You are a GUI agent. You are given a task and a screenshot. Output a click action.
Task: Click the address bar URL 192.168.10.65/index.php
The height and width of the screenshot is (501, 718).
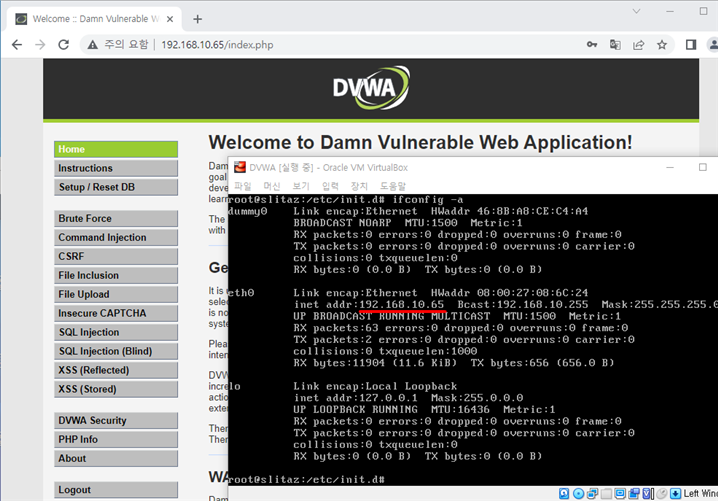(217, 45)
